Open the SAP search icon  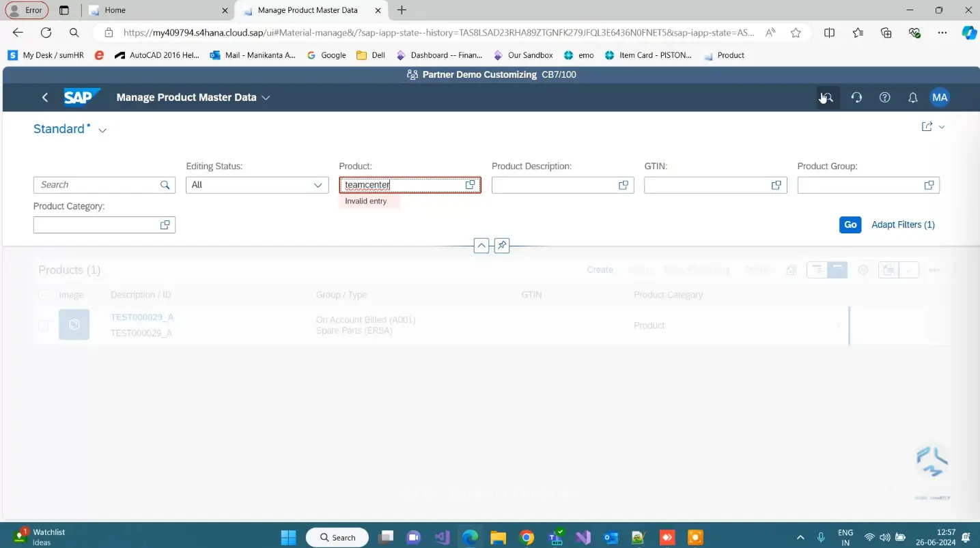point(828,97)
